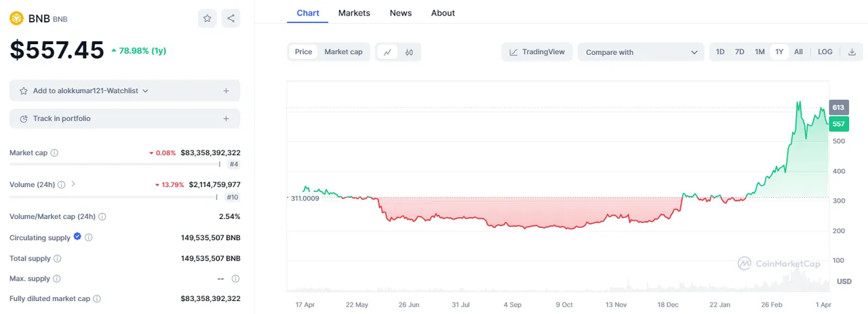The image size is (868, 314).
Task: Click Fully diluted market cap info icon
Action: coord(97,298)
